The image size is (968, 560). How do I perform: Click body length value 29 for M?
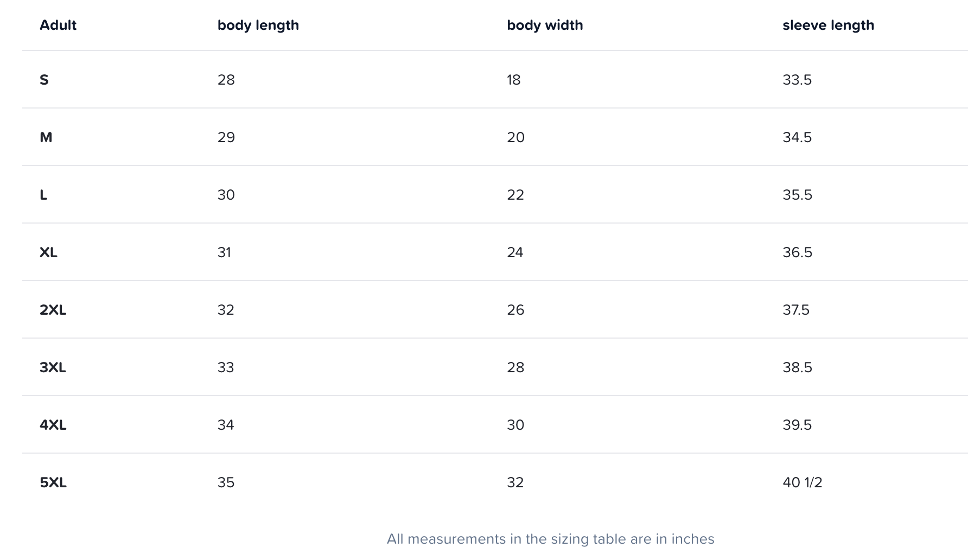pos(226,137)
